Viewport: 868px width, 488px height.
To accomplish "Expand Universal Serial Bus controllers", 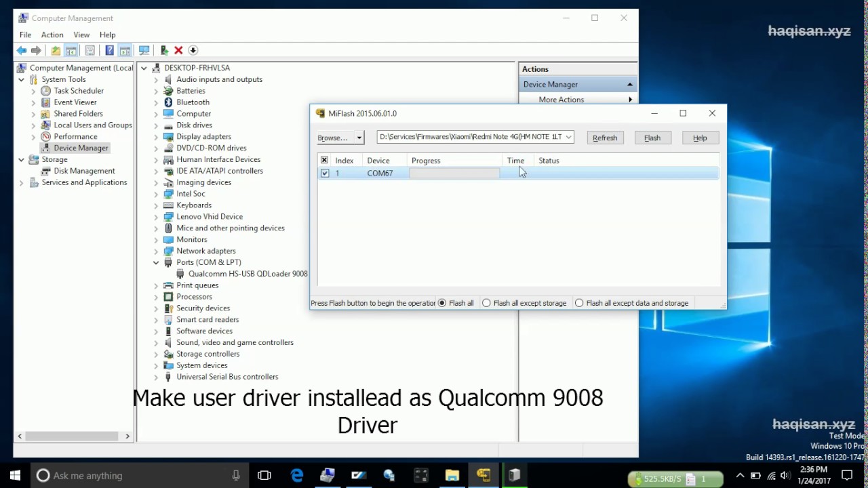I will [x=156, y=377].
